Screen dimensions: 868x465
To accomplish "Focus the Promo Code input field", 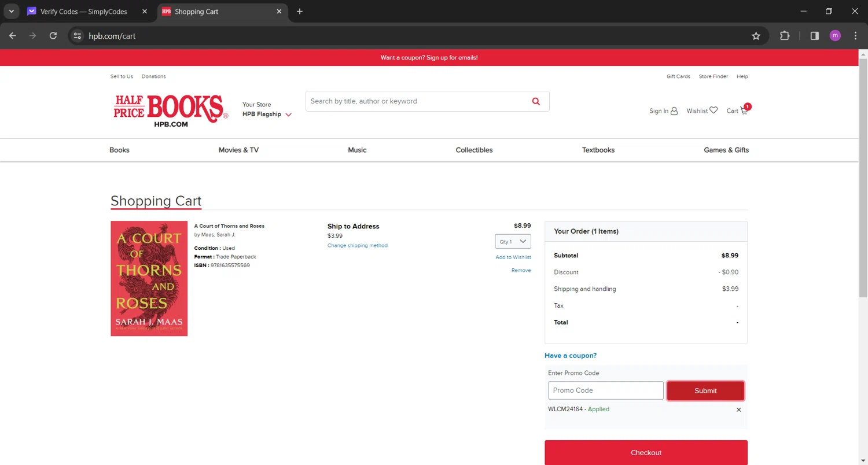I will tap(606, 390).
